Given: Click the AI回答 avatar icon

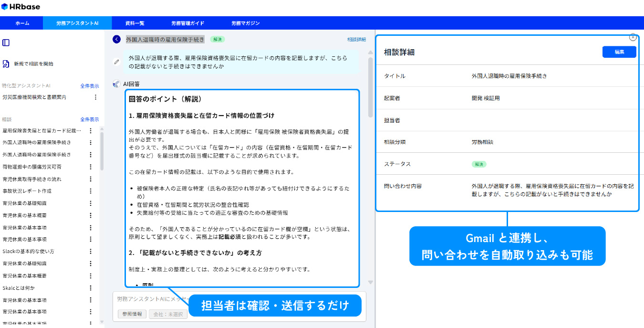Looking at the screenshot, I should point(116,84).
